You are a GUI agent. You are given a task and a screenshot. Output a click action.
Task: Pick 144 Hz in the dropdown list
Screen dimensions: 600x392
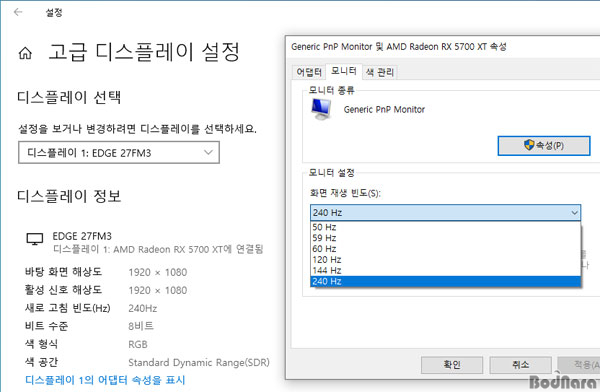[x=445, y=270]
